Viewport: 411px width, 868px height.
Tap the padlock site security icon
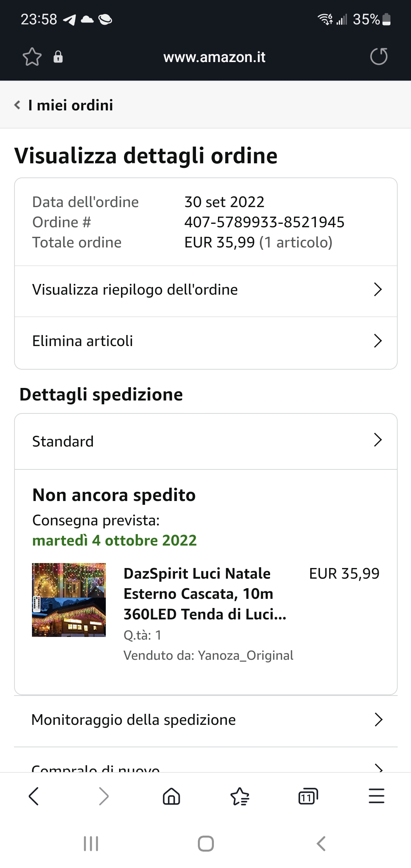[x=58, y=57]
